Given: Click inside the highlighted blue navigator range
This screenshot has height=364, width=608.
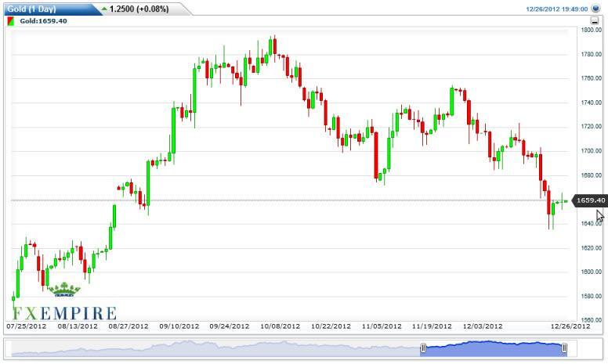Looking at the screenshot, I should pyautogui.click(x=494, y=347).
